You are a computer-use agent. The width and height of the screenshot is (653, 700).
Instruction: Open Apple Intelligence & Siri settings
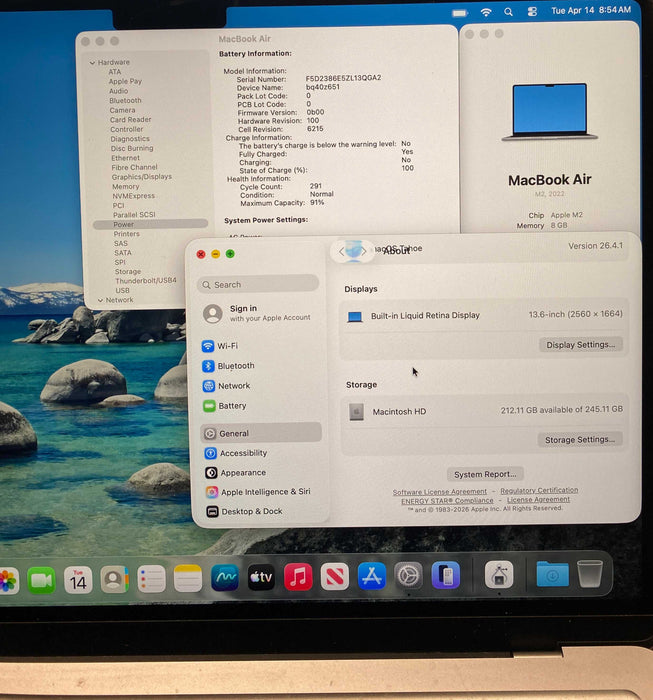click(x=262, y=492)
